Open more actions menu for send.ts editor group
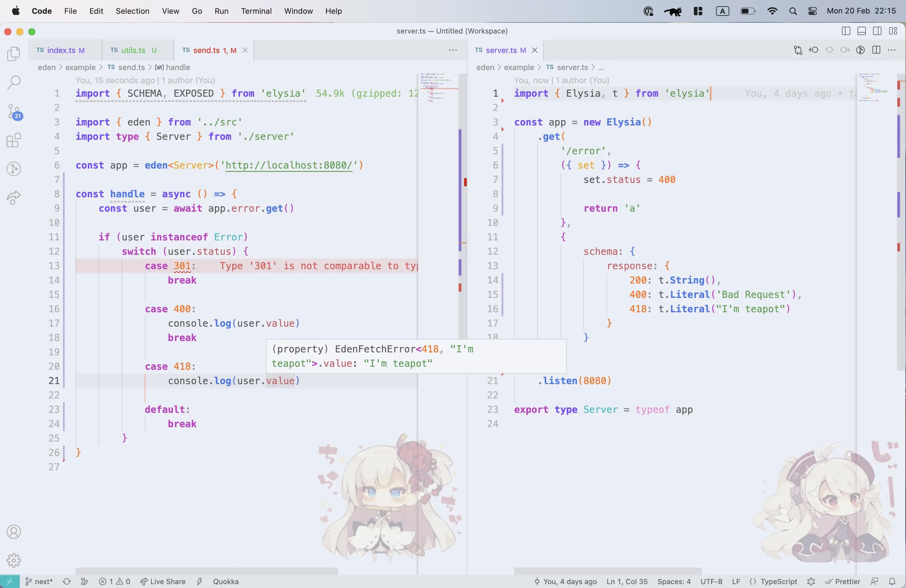 453,50
